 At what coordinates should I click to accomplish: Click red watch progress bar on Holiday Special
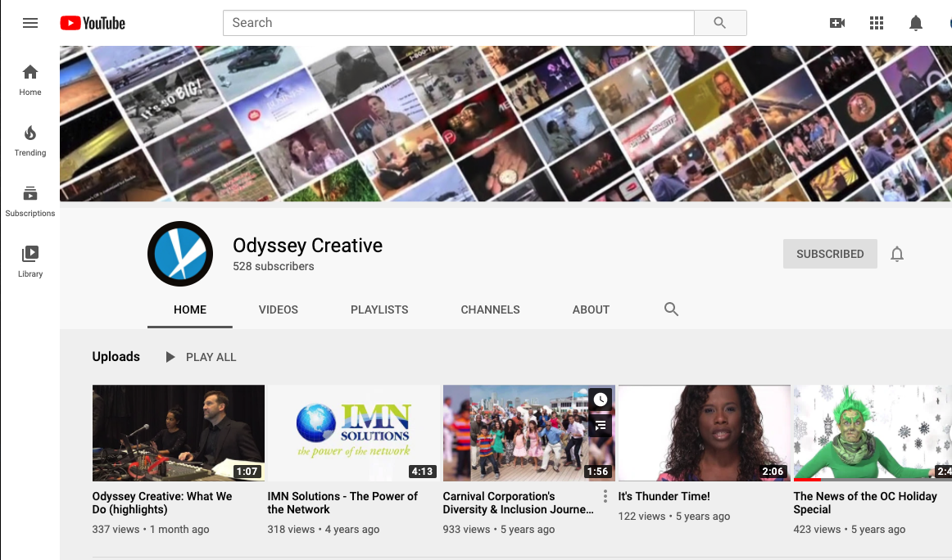point(807,479)
